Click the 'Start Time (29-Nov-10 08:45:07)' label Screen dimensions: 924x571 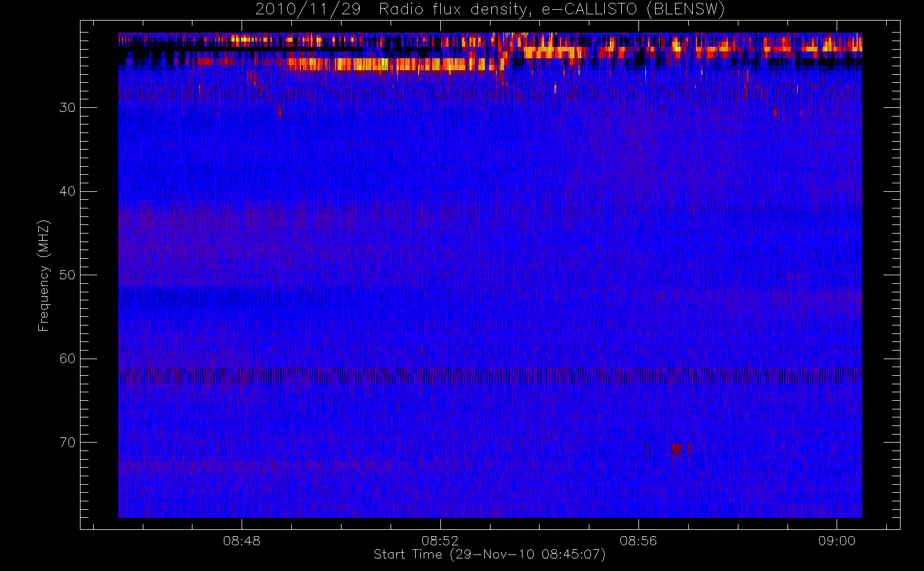click(489, 554)
